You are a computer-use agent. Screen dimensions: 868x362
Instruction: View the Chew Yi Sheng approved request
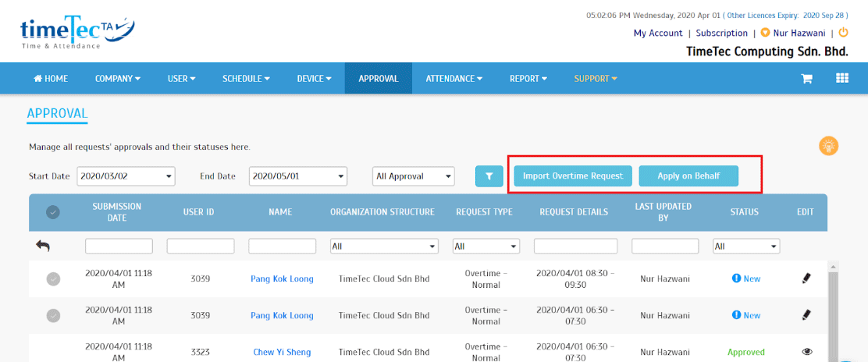pos(806,352)
